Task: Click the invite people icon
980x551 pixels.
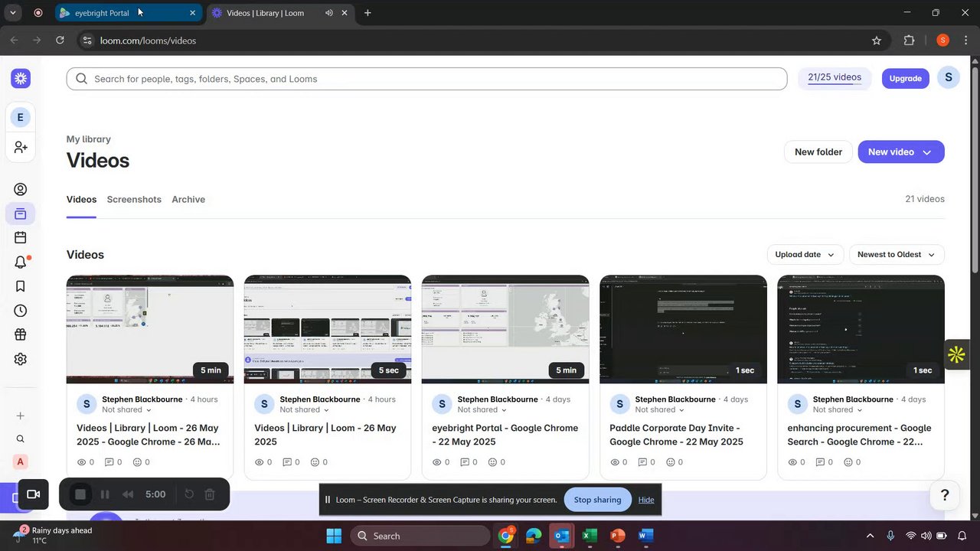Action: click(21, 147)
